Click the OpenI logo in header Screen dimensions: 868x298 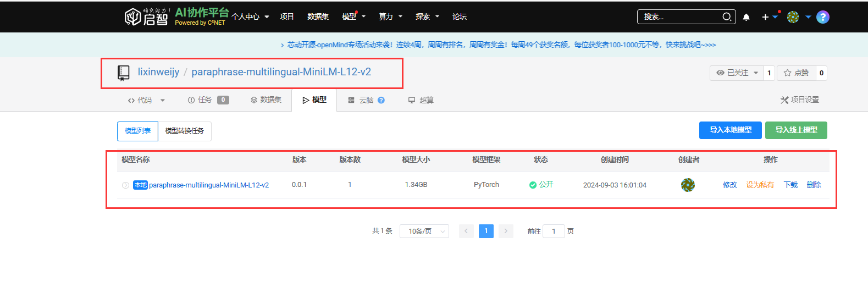(146, 17)
